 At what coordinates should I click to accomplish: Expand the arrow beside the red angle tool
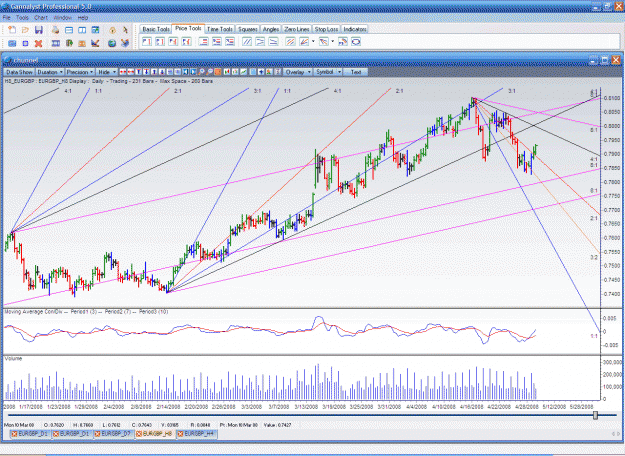(x=332, y=41)
